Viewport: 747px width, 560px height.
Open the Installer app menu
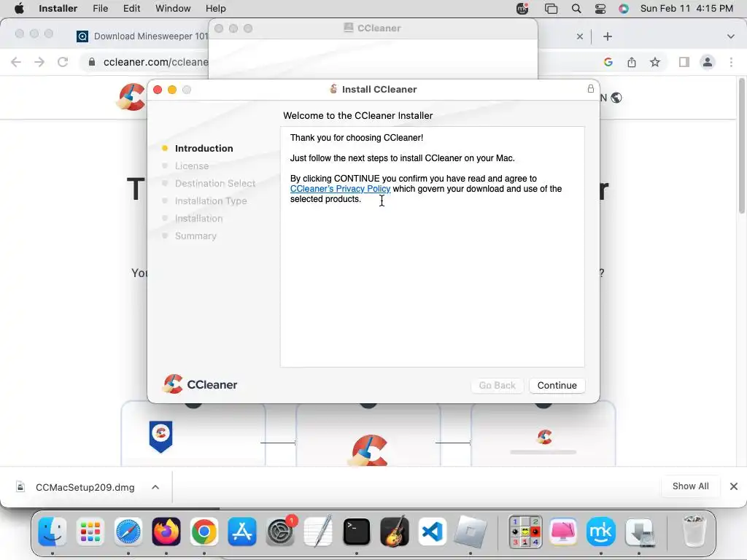[x=58, y=9]
